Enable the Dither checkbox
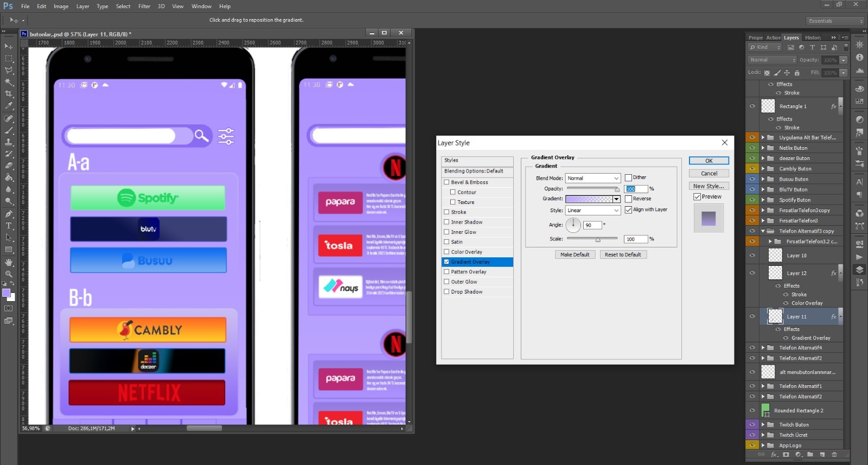This screenshot has width=868, height=465. pyautogui.click(x=628, y=177)
